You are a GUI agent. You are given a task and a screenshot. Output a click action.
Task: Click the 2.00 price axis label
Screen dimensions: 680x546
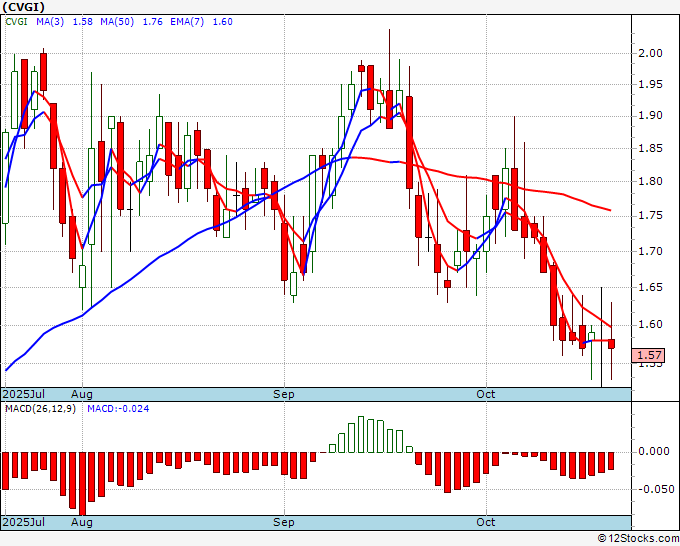tap(651, 53)
